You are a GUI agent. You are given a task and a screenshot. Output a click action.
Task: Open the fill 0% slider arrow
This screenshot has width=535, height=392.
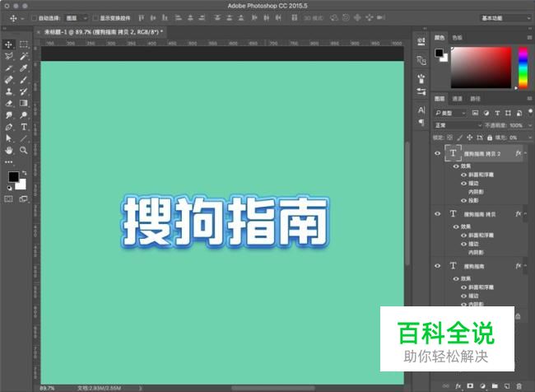530,138
